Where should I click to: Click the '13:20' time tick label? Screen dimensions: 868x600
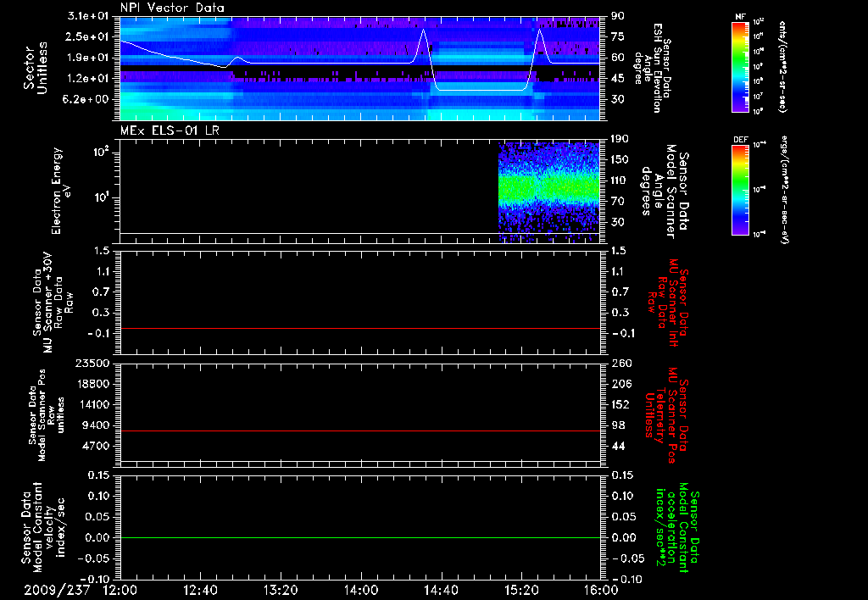(281, 590)
